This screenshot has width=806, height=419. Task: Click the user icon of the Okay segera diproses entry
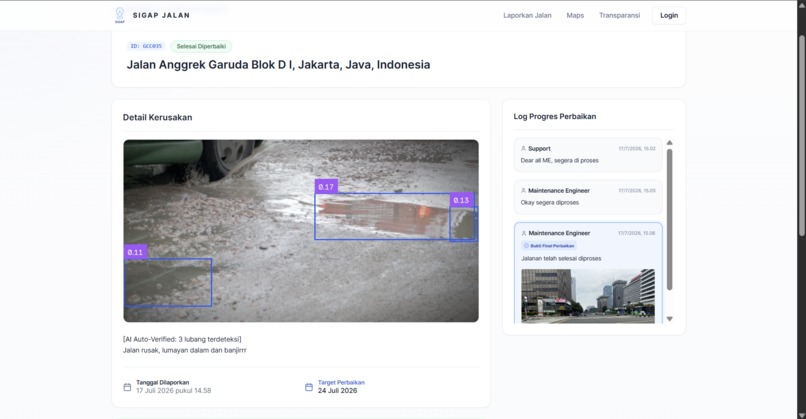523,191
